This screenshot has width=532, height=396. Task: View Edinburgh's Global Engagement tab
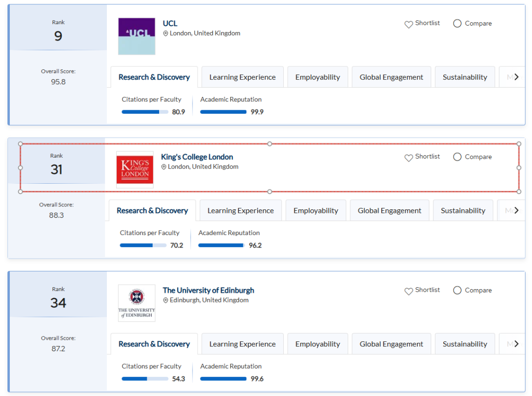point(391,344)
